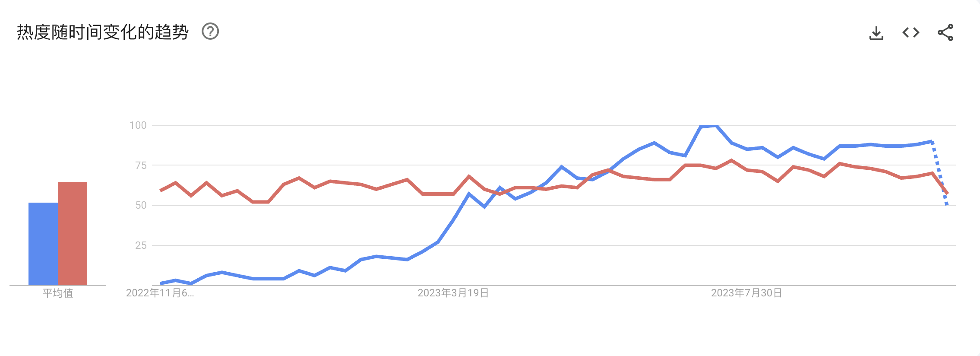Share the trends chart
The height and width of the screenshot is (356, 980).
pos(945,32)
